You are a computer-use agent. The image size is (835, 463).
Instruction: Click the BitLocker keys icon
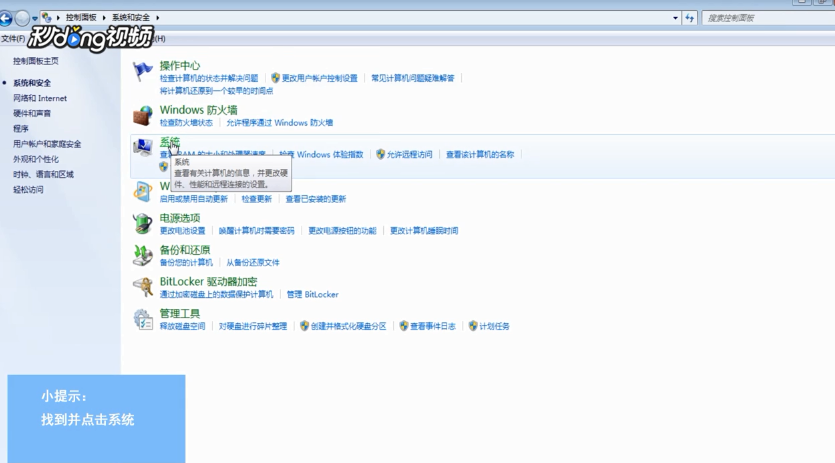pos(142,287)
